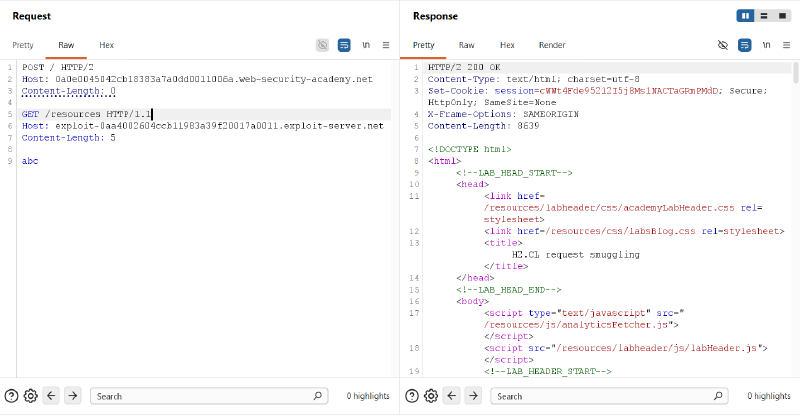Screen dimensions: 800x416
Task: Click '<!DOCTYPE html>' line in response
Action: click(469, 149)
